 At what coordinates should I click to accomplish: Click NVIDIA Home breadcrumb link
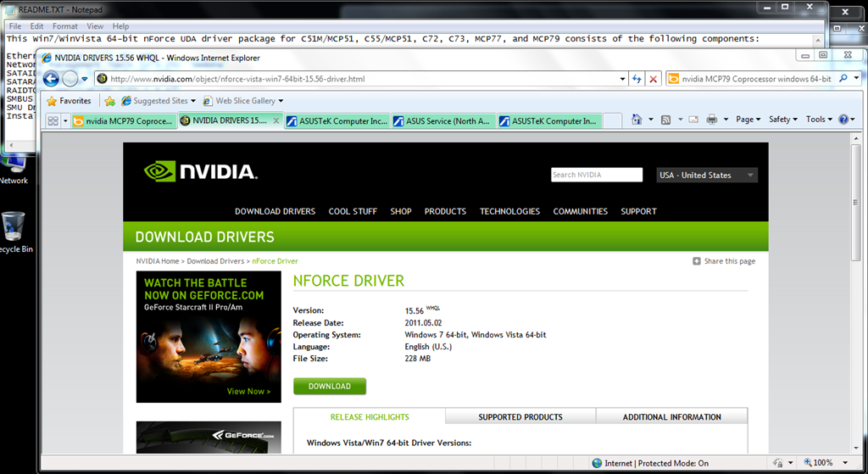pos(158,261)
